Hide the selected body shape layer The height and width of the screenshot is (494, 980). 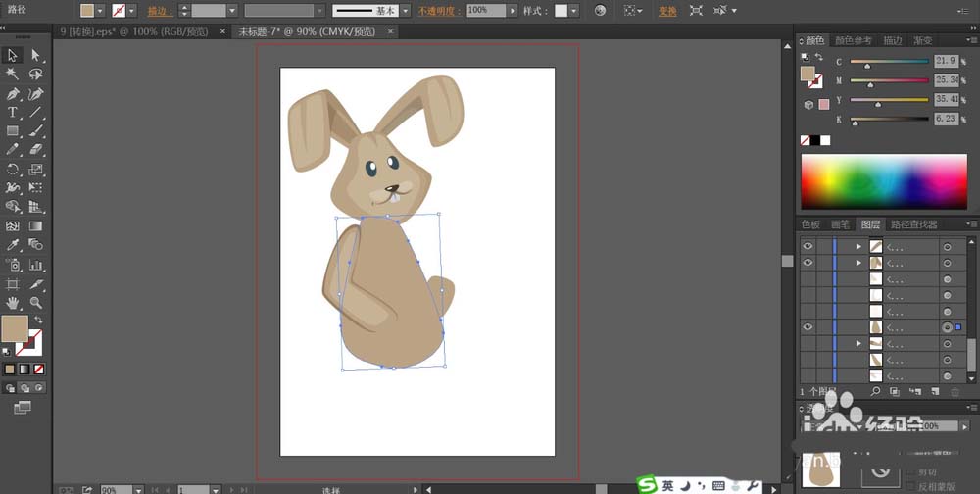pyautogui.click(x=808, y=327)
